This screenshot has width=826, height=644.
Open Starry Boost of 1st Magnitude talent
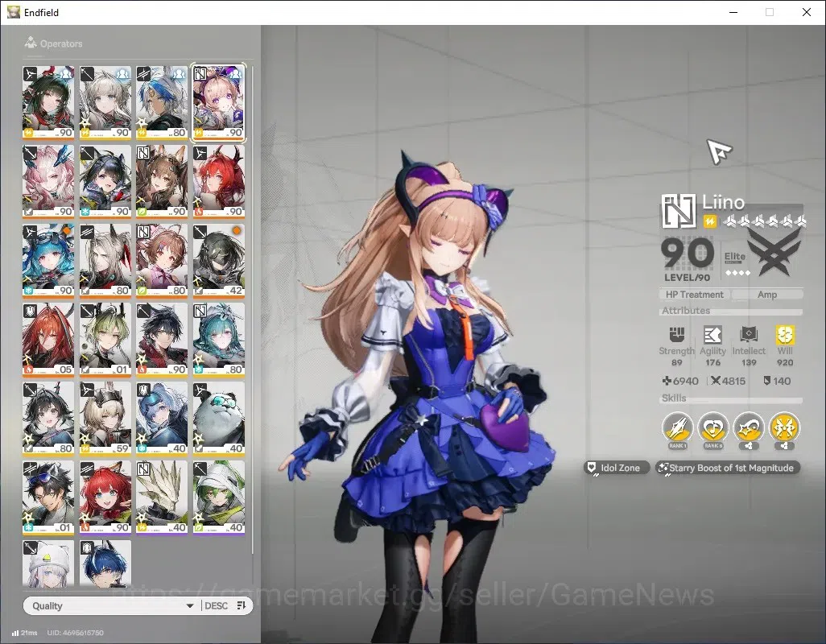(x=728, y=468)
